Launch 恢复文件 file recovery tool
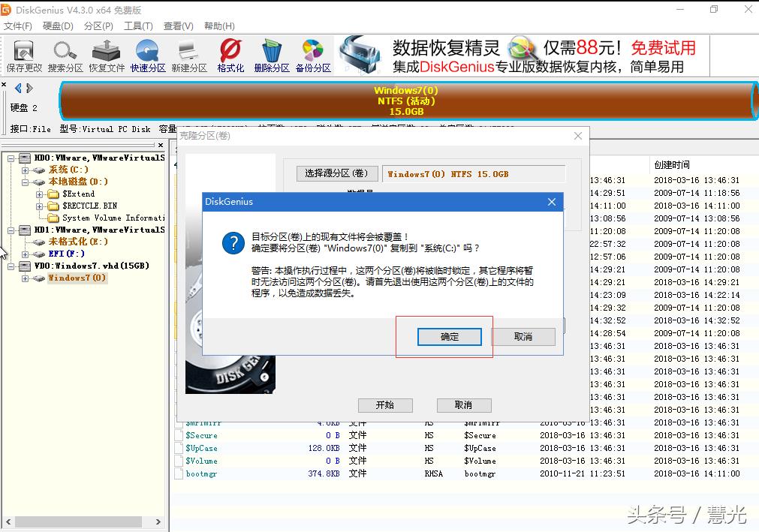The height and width of the screenshot is (532, 759). [106, 55]
